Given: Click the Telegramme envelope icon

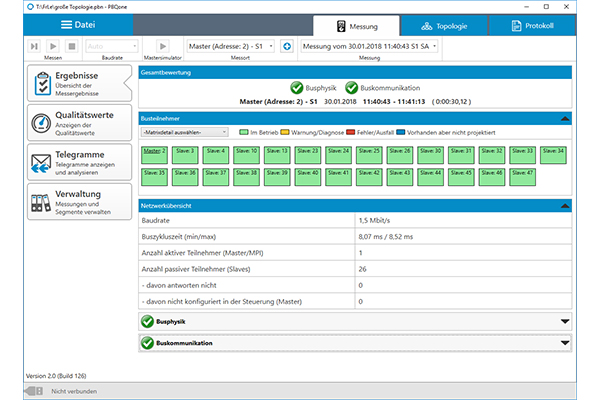Looking at the screenshot, I should (x=41, y=163).
